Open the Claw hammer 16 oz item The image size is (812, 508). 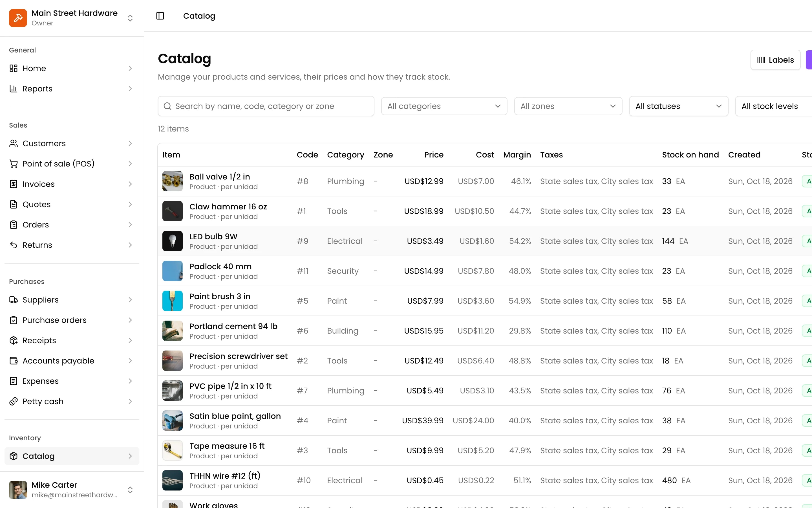click(228, 207)
